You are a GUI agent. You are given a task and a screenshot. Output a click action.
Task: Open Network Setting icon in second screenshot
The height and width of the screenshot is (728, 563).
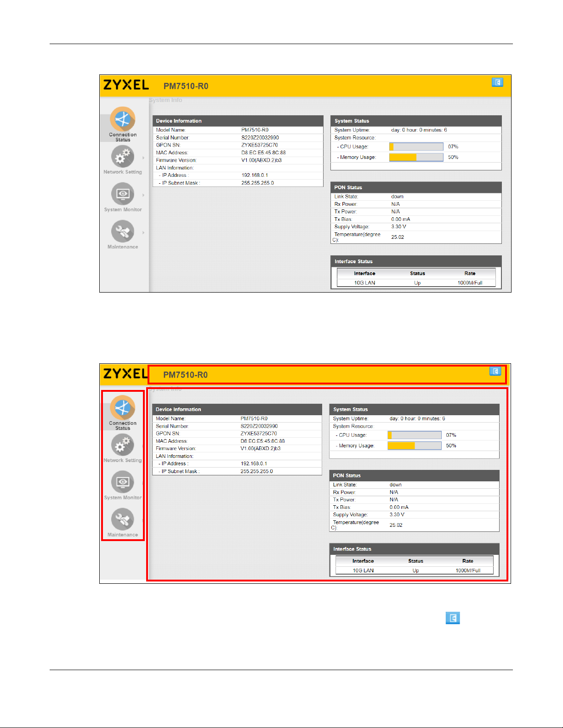point(123,445)
